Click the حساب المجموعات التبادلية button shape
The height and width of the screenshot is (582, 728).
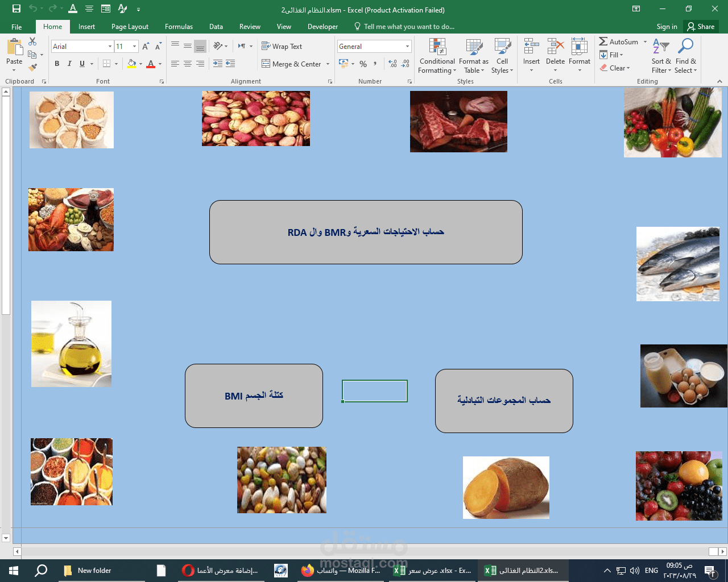click(504, 401)
